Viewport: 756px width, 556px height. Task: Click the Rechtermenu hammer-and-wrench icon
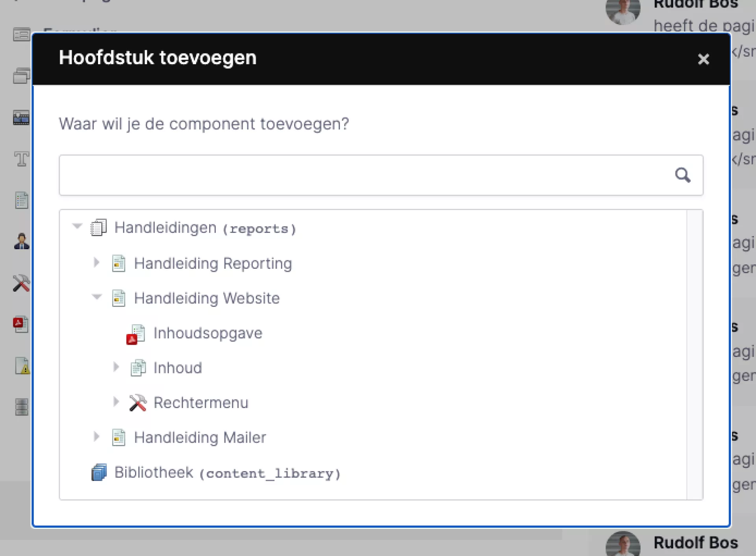138,403
